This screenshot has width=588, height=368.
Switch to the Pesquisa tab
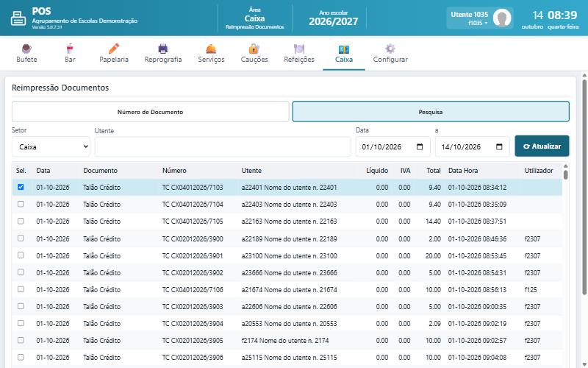[431, 112]
